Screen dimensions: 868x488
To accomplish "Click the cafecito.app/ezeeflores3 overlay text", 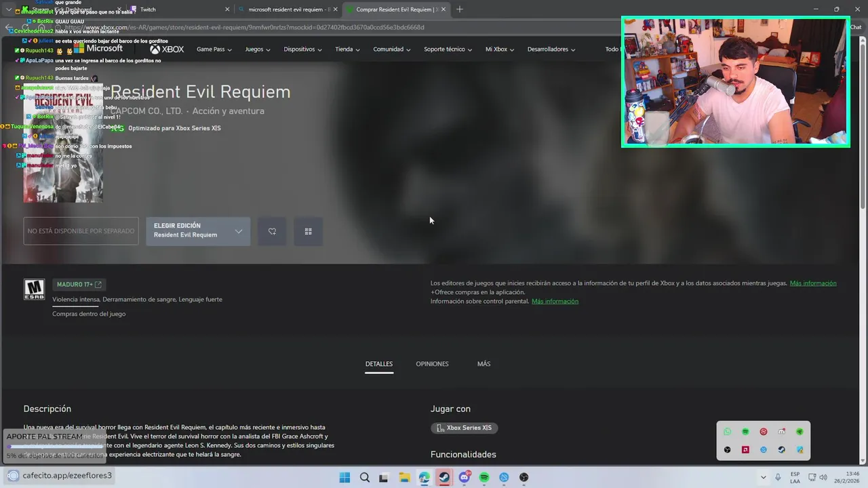I will [x=67, y=476].
